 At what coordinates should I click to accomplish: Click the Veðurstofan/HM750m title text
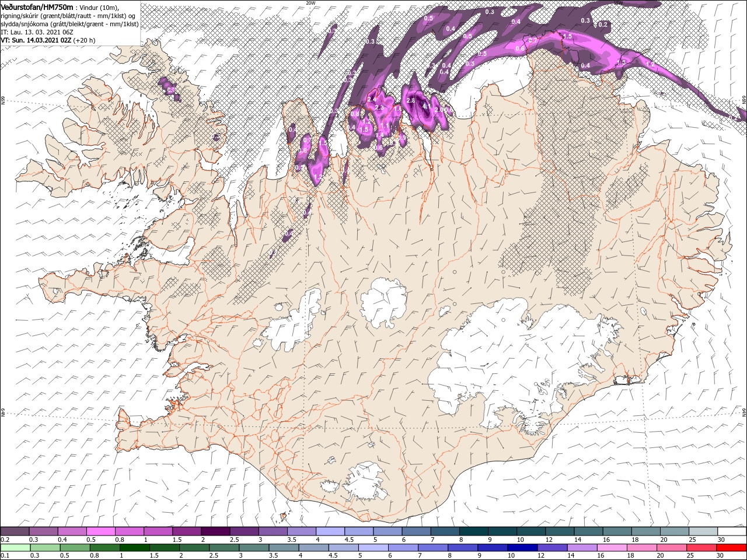pyautogui.click(x=37, y=6)
